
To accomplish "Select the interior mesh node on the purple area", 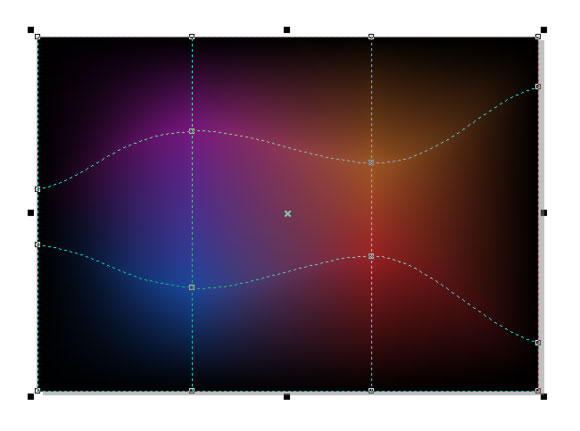I will (192, 131).
